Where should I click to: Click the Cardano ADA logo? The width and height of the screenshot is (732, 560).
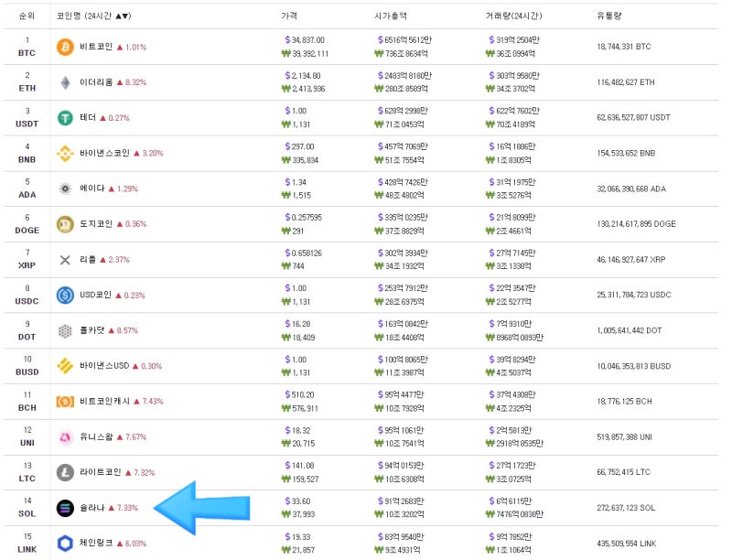[x=65, y=189]
